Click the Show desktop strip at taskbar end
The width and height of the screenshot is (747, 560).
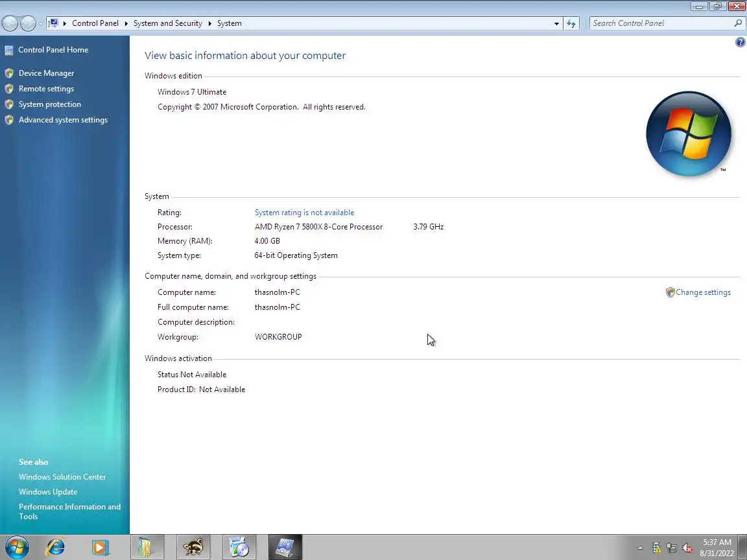pos(742,547)
